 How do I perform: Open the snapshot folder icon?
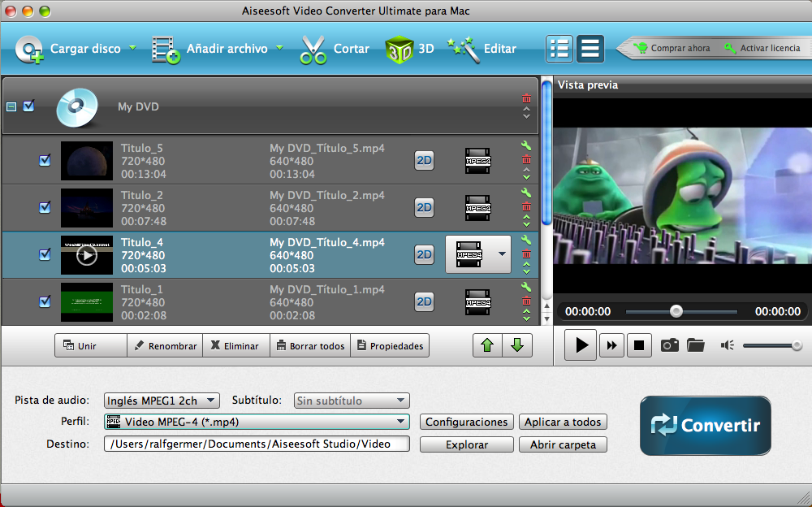(696, 345)
